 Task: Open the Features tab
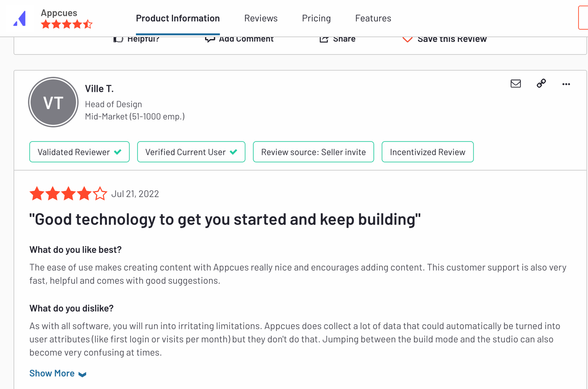(x=373, y=18)
